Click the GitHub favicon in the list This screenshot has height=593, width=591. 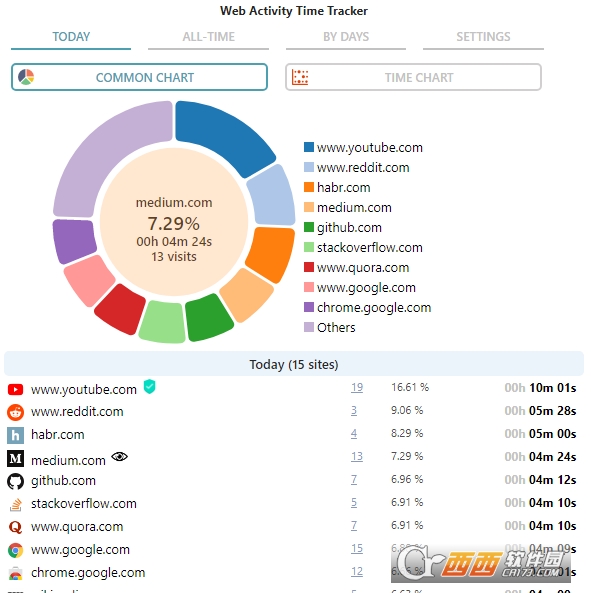[x=16, y=481]
